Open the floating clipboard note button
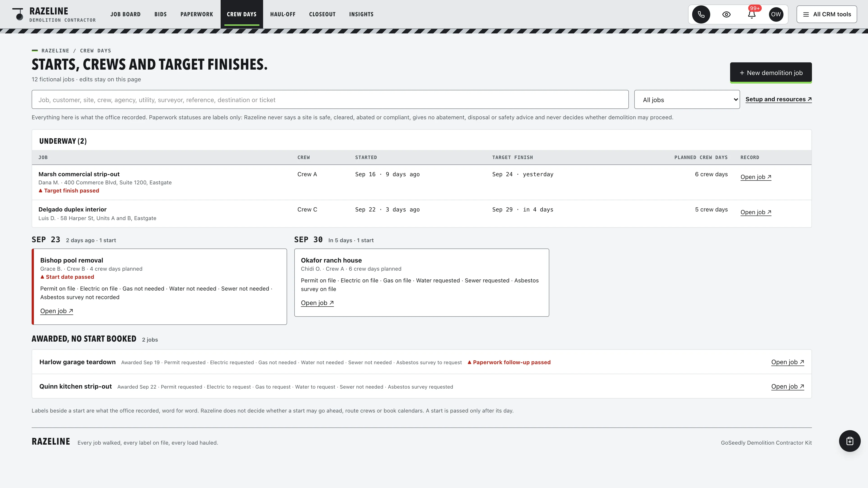Screen dimensions: 868x488 coord(849,441)
